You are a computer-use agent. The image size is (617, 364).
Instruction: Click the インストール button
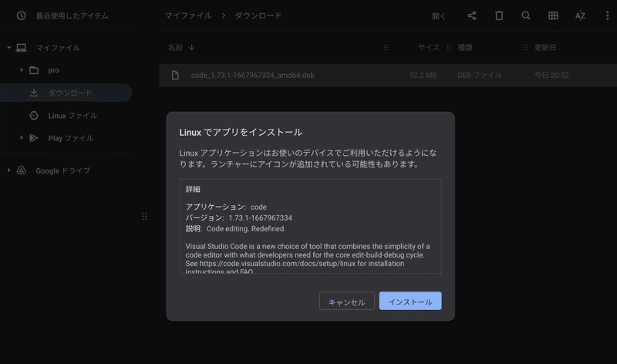pos(410,301)
